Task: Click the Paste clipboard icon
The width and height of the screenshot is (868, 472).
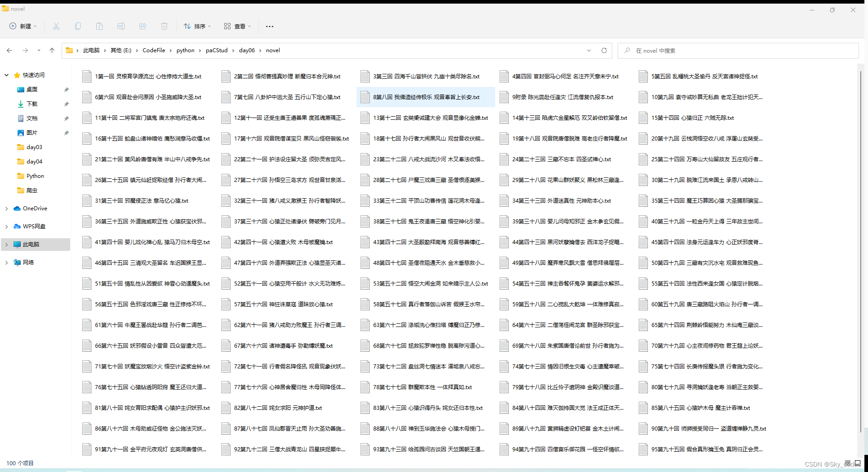Action: [99, 26]
